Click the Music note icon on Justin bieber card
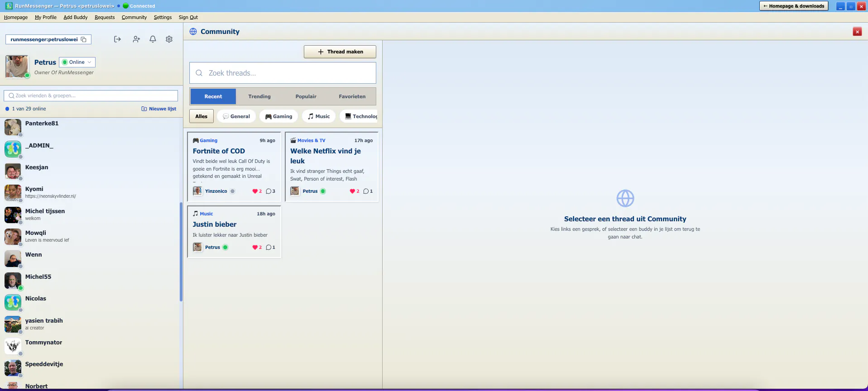Viewport: 868px width, 391px height. pyautogui.click(x=196, y=214)
